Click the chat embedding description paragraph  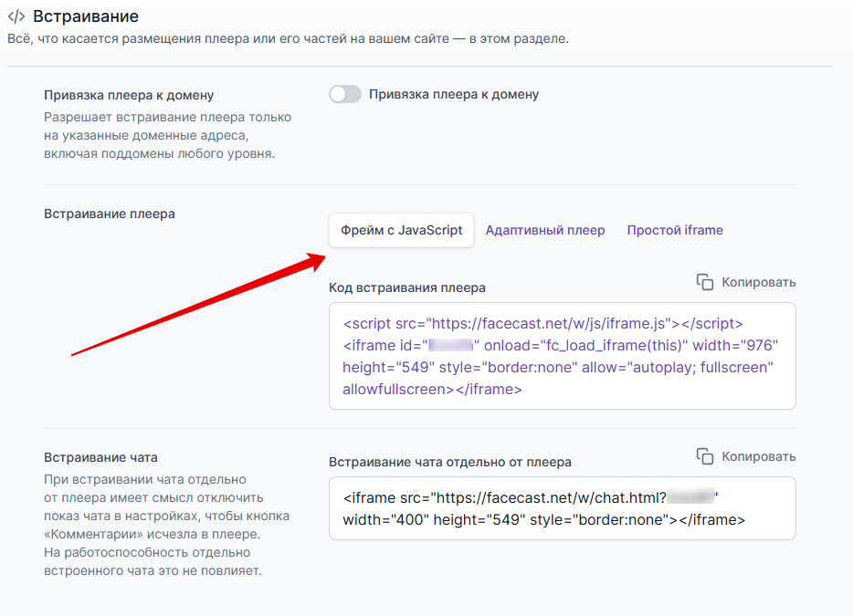(x=166, y=525)
